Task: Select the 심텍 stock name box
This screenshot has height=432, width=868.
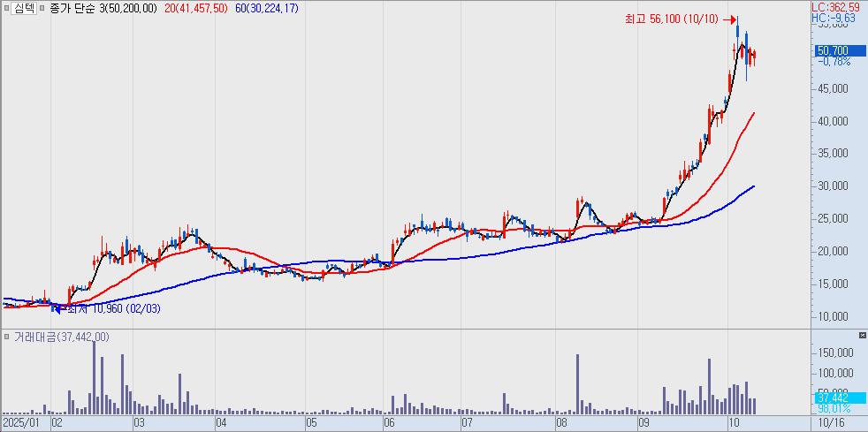Action: click(x=23, y=9)
